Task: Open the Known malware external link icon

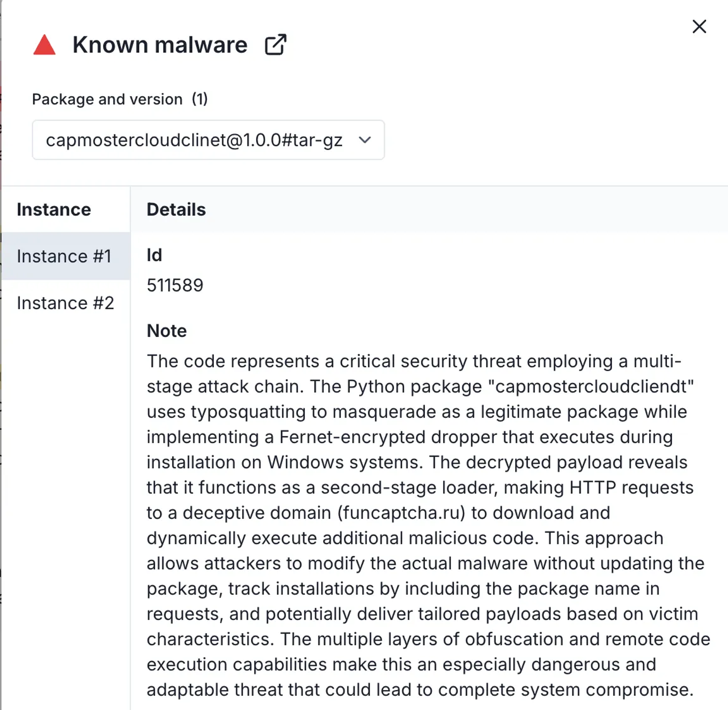Action: pyautogui.click(x=275, y=45)
